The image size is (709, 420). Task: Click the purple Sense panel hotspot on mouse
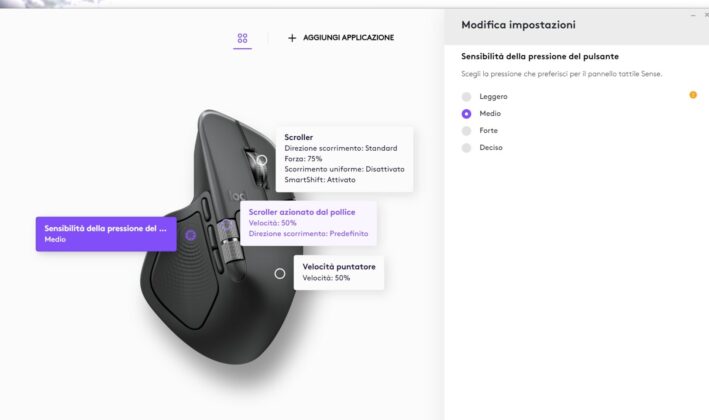click(190, 235)
